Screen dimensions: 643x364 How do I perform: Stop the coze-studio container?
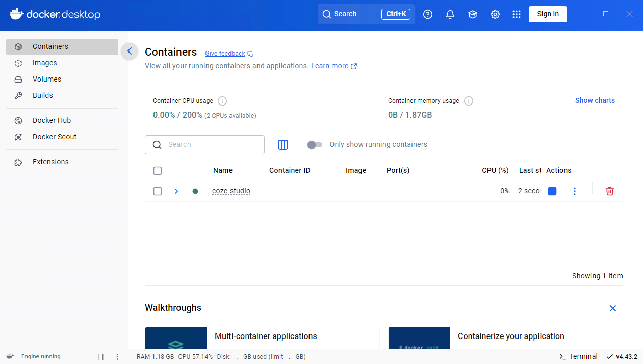pyautogui.click(x=552, y=191)
